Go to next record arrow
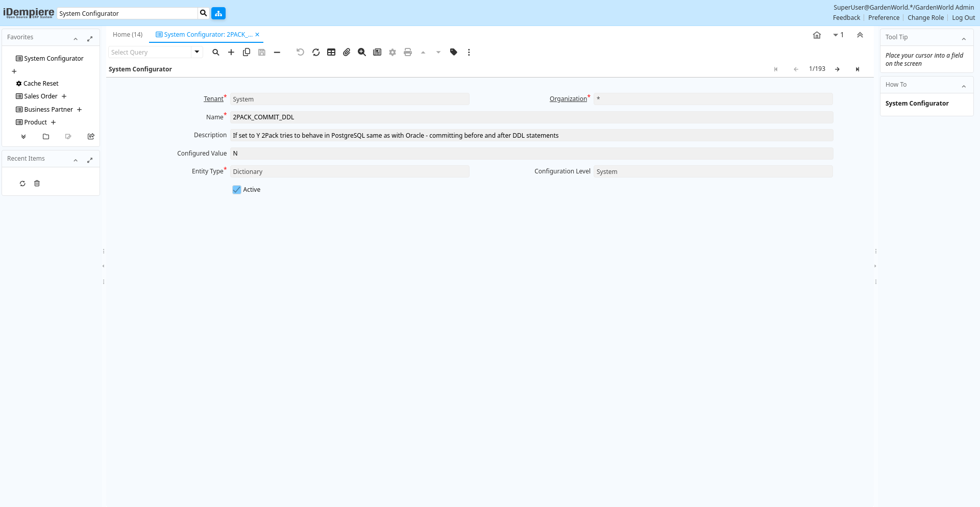This screenshot has width=980, height=507. 837,69
